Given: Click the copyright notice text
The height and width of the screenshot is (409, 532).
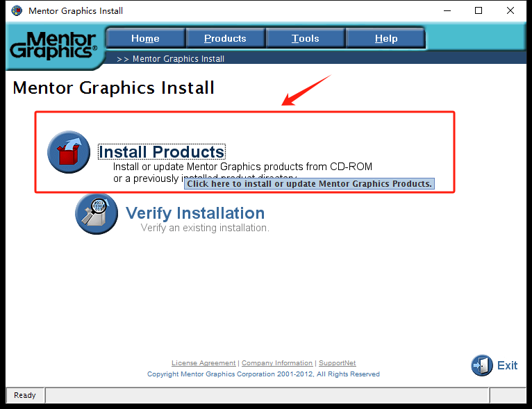Looking at the screenshot, I should [263, 374].
